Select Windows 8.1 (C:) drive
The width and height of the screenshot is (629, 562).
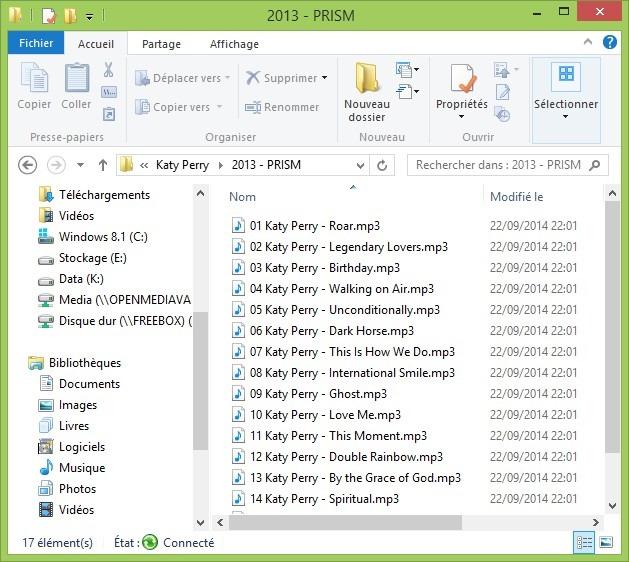point(93,237)
